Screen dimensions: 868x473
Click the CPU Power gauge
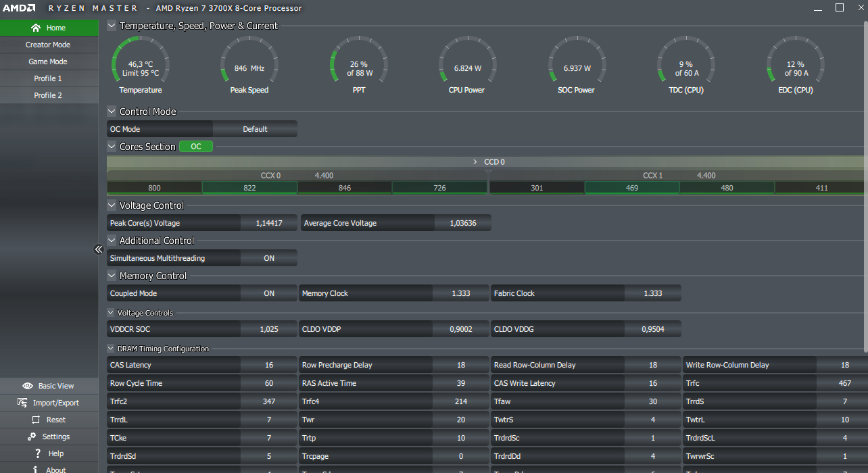tap(468, 65)
